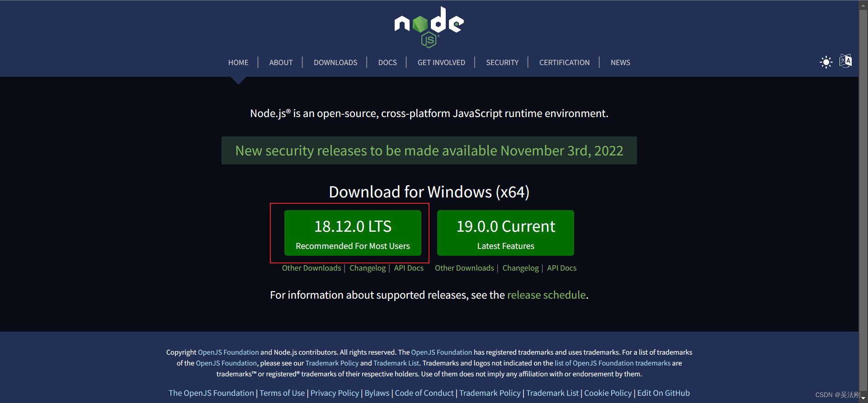The width and height of the screenshot is (868, 403).
Task: Open Trademark Policy link in copyright paragraph
Action: [x=332, y=363]
